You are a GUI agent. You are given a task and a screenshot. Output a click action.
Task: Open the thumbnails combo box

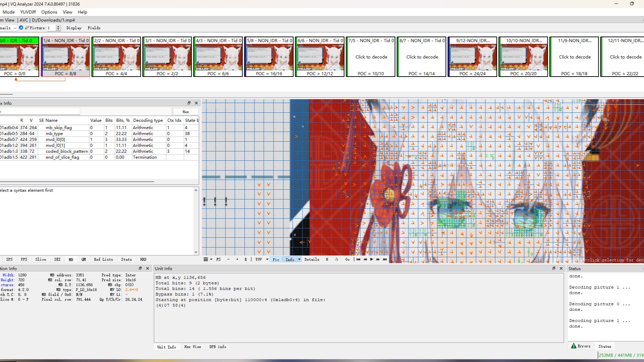[x=8, y=28]
